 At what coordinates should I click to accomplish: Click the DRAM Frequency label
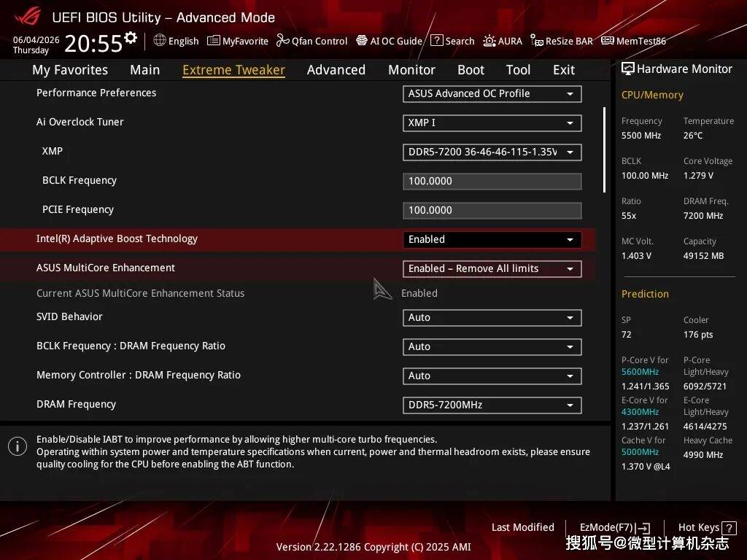(x=76, y=404)
